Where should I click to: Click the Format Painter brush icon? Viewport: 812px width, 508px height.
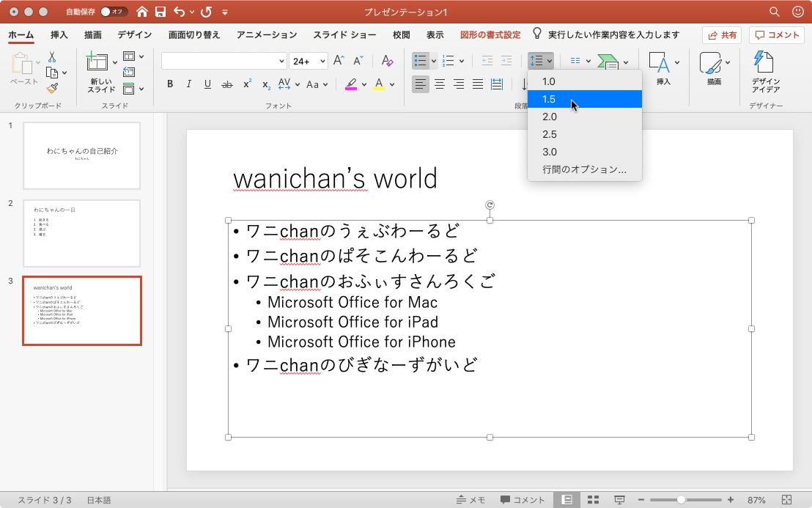click(52, 88)
